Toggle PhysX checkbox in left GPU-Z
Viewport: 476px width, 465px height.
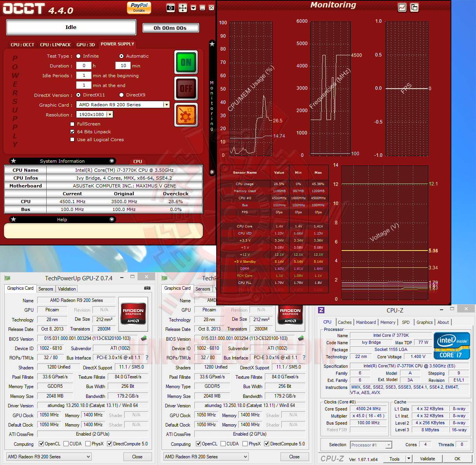coord(87,444)
